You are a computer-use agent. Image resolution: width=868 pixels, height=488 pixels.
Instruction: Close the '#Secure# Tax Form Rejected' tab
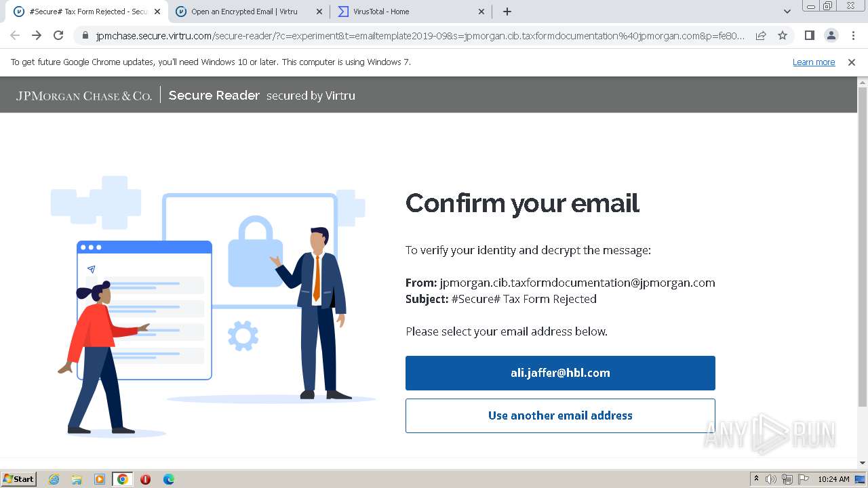(157, 12)
